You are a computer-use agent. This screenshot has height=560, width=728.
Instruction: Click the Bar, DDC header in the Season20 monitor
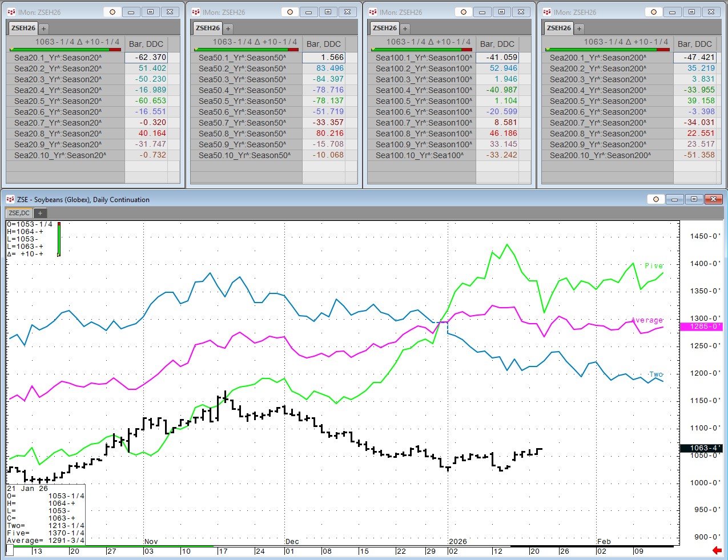point(146,44)
